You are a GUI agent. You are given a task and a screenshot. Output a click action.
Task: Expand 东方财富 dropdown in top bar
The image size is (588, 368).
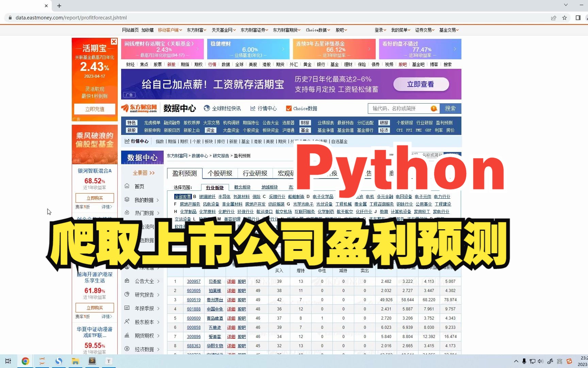[x=197, y=30]
